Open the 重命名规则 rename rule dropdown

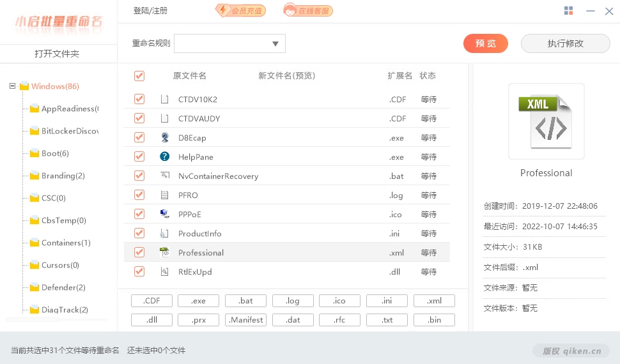coord(229,43)
